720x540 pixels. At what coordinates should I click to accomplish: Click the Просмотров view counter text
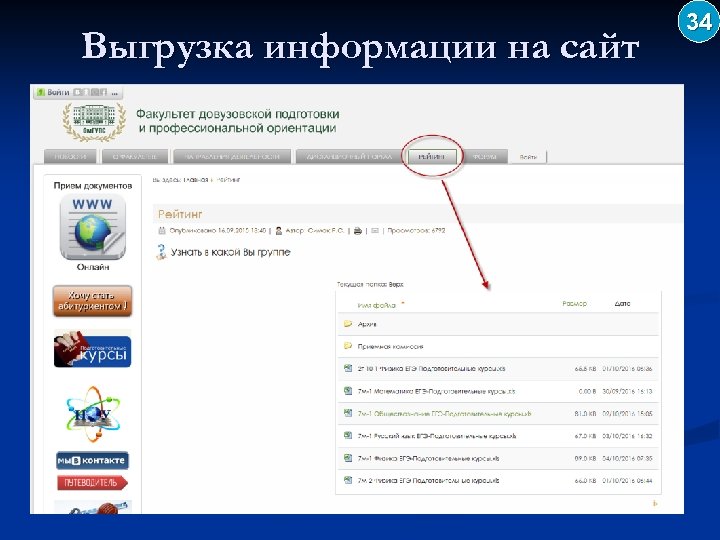coord(416,231)
